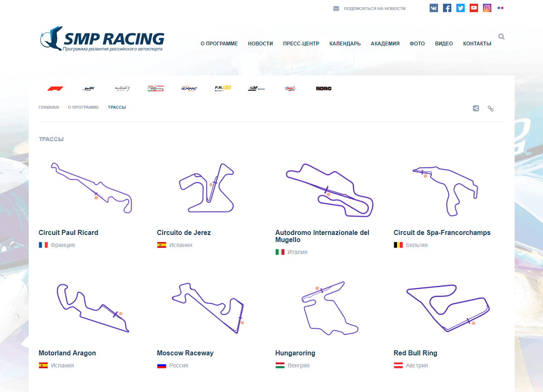Open the ПРЕСС-ЦЕНТР menu item
Viewport: 543px width, 392px height.
pyautogui.click(x=301, y=43)
